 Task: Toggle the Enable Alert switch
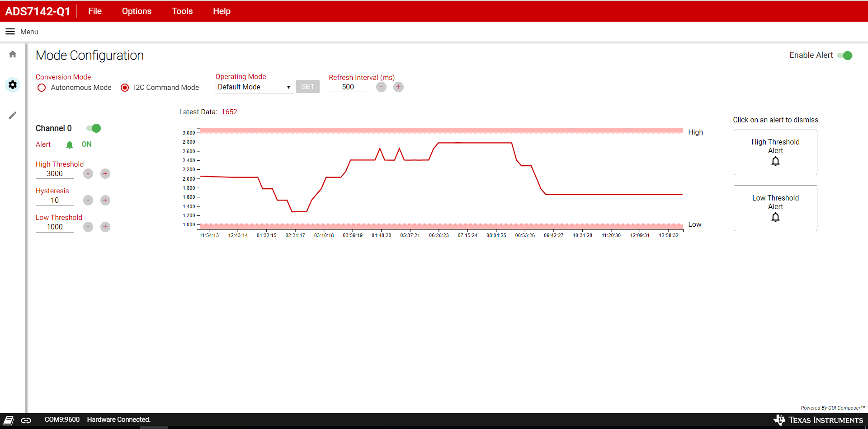844,56
